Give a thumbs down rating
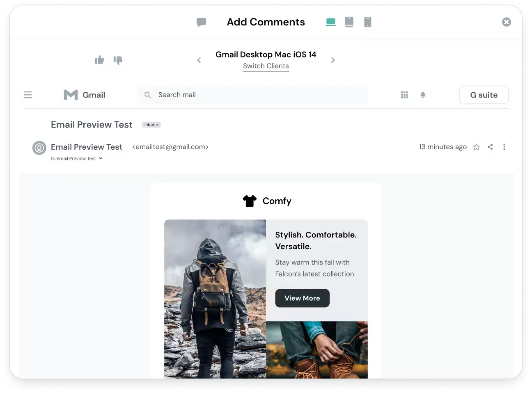Screen dimensions: 532x393 click(x=118, y=60)
